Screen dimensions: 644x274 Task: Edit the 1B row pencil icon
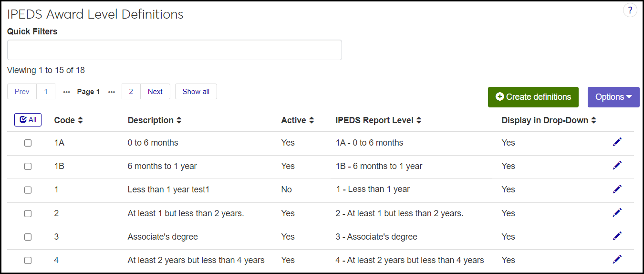[x=617, y=165]
